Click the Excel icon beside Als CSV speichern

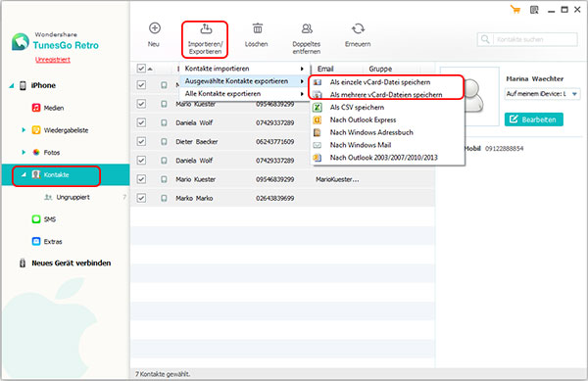pos(318,108)
